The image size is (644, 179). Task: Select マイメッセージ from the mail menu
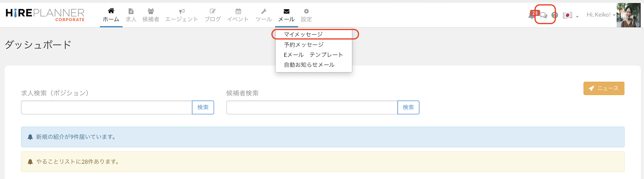(x=303, y=34)
